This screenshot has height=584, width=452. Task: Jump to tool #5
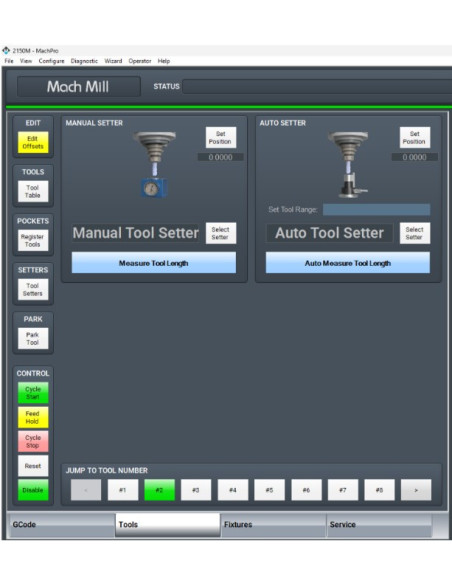[x=269, y=490]
